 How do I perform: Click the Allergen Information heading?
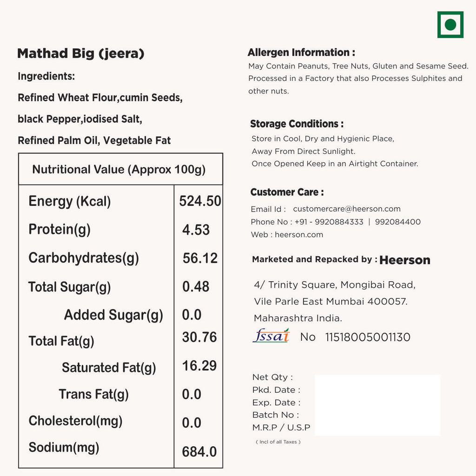(301, 53)
